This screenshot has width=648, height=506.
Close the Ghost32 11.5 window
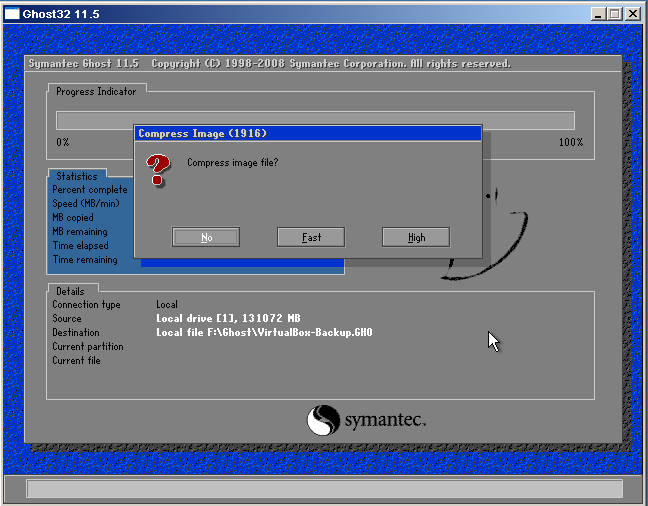633,14
